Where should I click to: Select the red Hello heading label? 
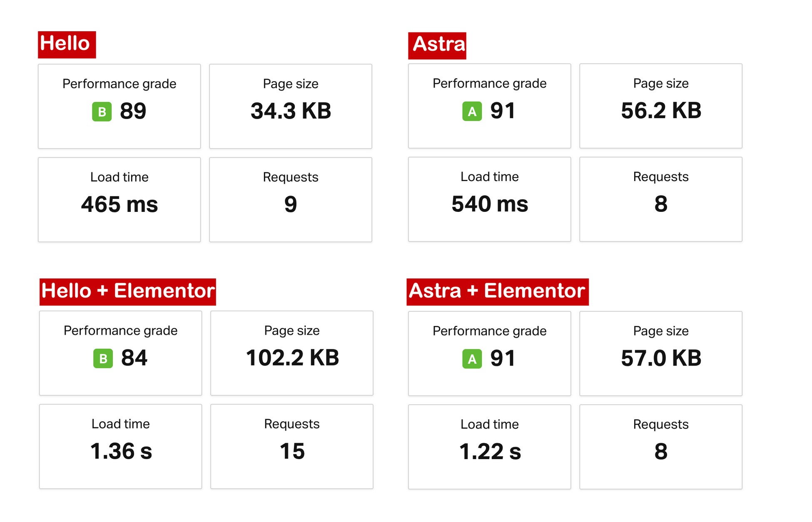click(67, 45)
